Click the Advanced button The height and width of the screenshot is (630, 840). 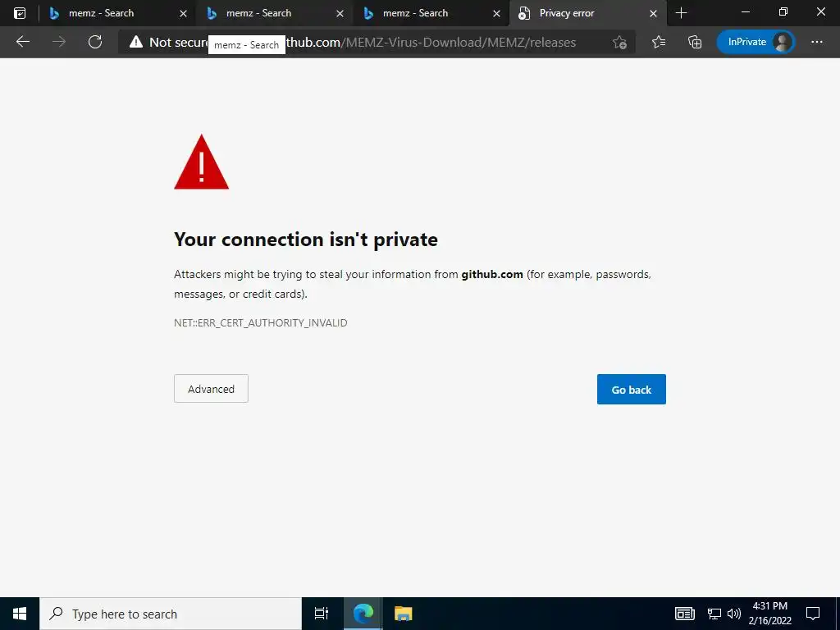click(x=211, y=388)
